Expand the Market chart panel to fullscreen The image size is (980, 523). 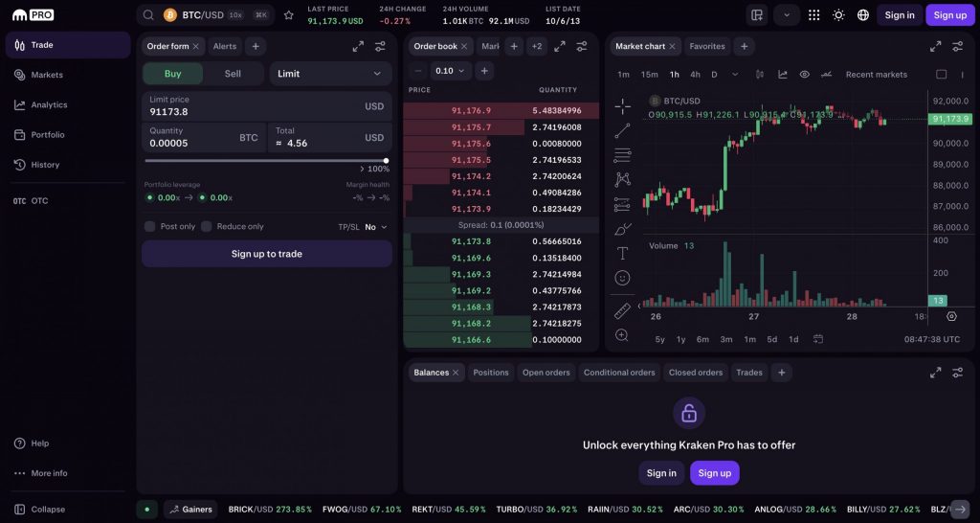pyautogui.click(x=936, y=46)
